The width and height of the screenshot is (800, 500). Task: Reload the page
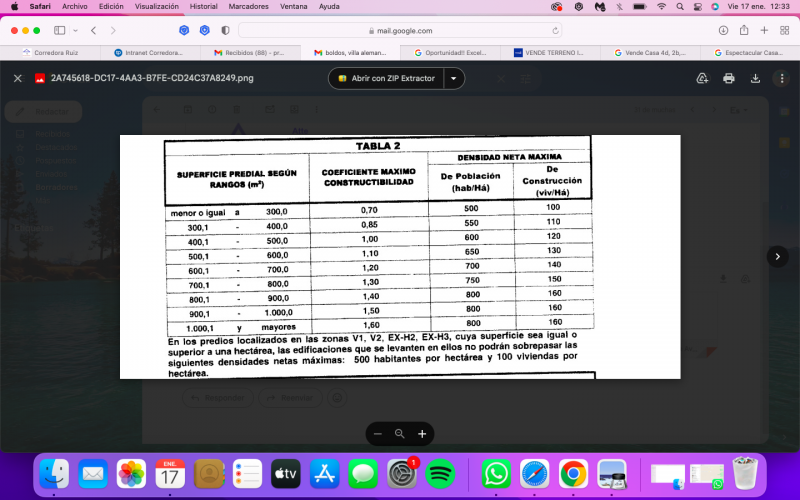[555, 31]
